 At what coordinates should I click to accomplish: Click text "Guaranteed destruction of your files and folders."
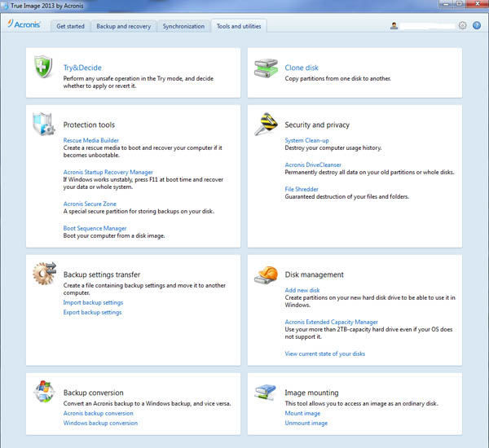click(347, 196)
